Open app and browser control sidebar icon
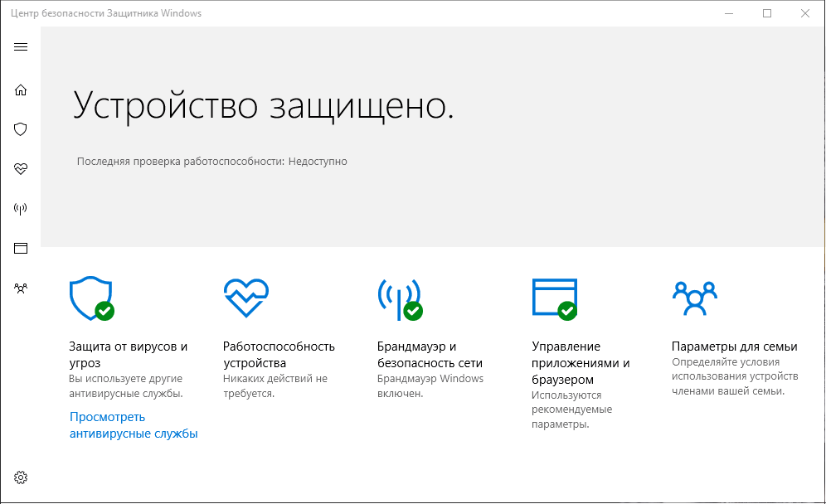Image resolution: width=826 pixels, height=504 pixels. click(x=21, y=248)
